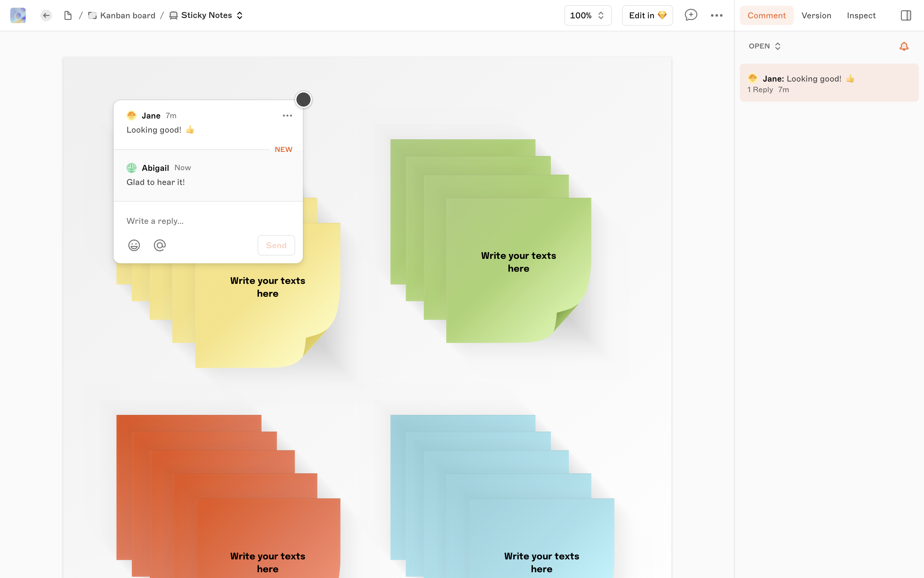Go back using the arrow button
The image size is (924, 578).
[x=46, y=15]
